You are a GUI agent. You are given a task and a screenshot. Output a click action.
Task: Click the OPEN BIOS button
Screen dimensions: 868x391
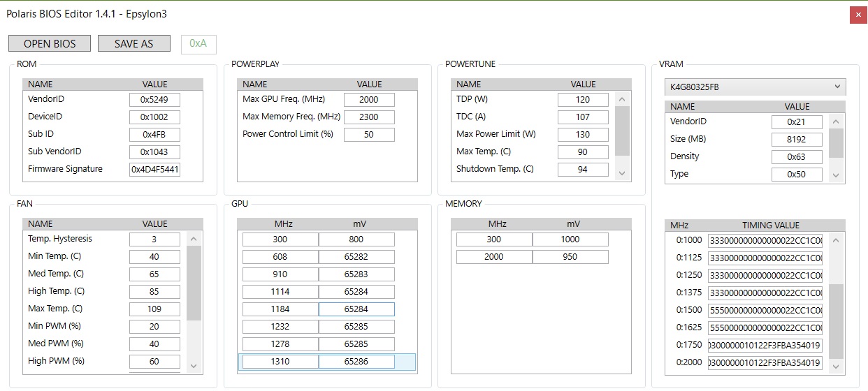coord(50,43)
